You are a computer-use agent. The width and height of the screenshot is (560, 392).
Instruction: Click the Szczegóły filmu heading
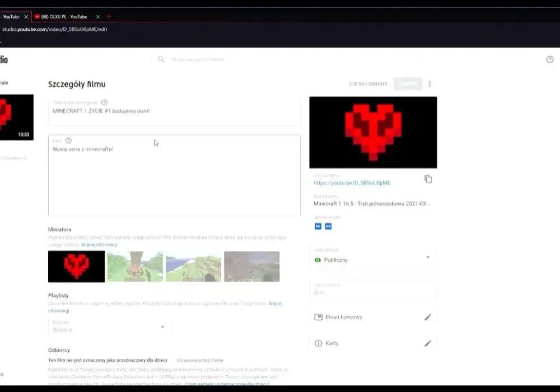click(77, 84)
